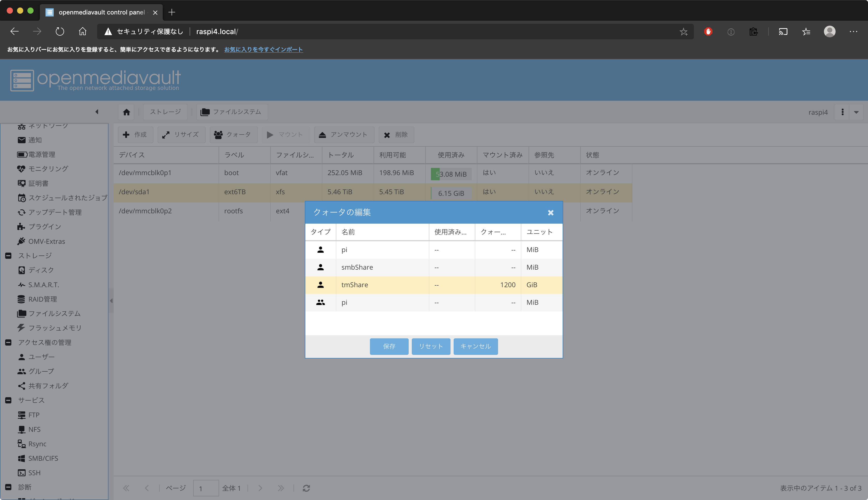Open the OMV-Extras sidebar entry
Screen dimensions: 868x500
pyautogui.click(x=47, y=241)
